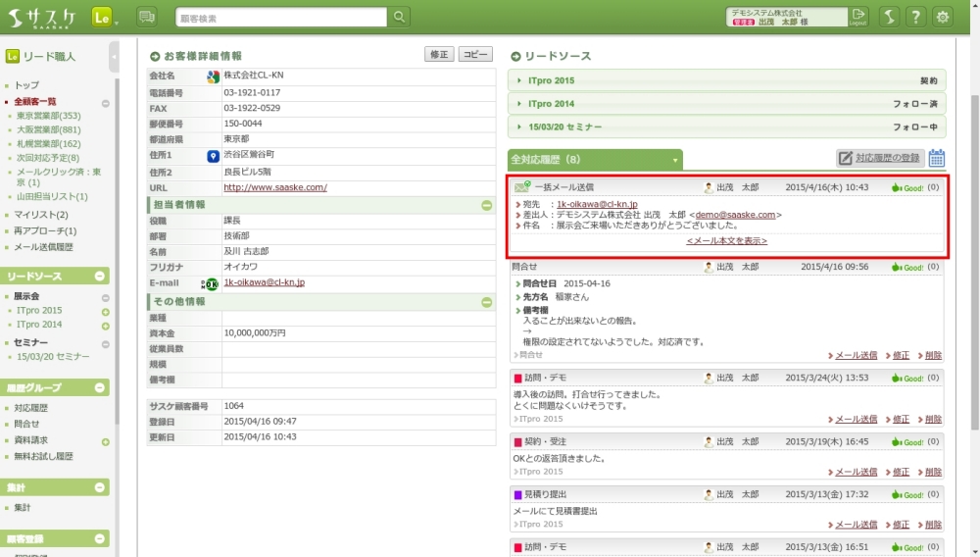Select 東京営業部(353) in the sidebar
This screenshot has height=557, width=980.
pyautogui.click(x=49, y=116)
